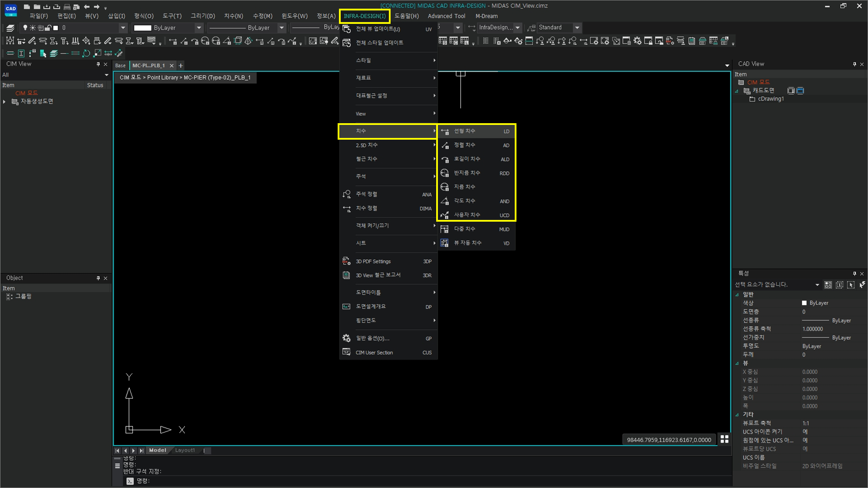Open the Standard style dropdown
868x488 pixels.
[577, 28]
